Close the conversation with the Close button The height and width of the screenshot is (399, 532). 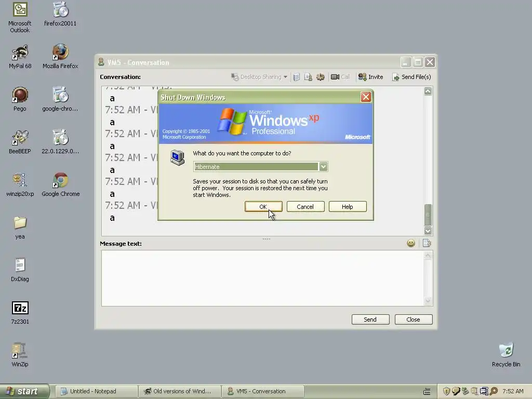[x=414, y=320]
